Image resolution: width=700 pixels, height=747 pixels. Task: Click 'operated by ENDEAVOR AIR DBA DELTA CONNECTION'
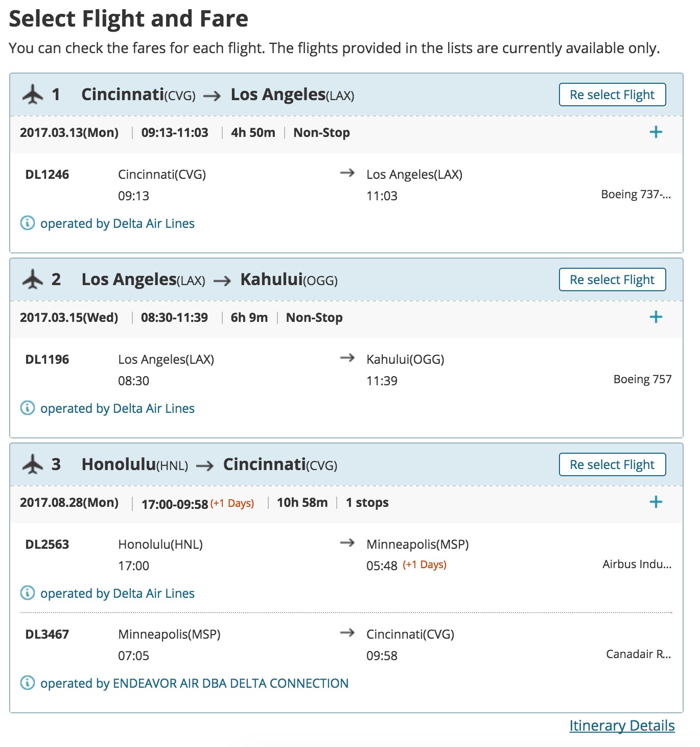click(194, 684)
